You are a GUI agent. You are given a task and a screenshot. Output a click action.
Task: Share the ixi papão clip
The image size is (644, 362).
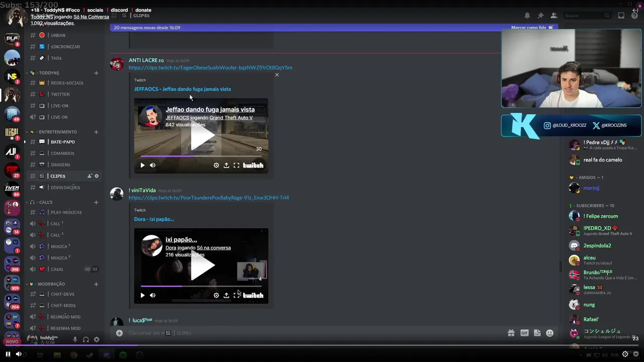click(x=226, y=296)
